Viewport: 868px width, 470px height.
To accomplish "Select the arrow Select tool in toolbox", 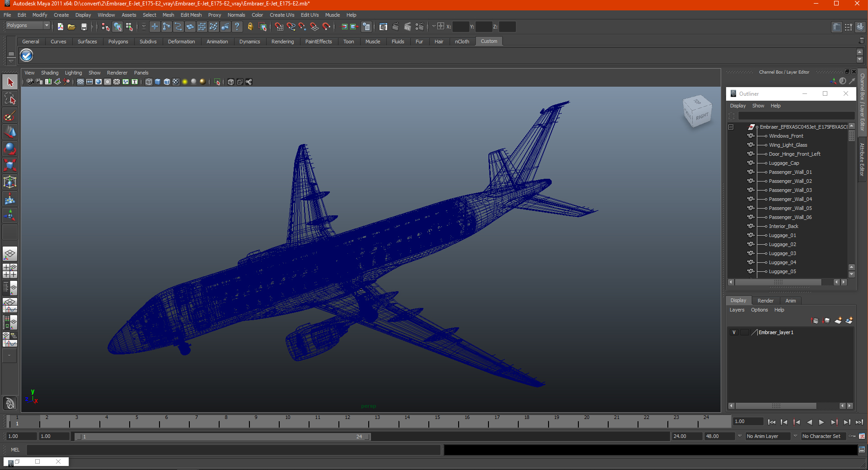I will point(10,82).
